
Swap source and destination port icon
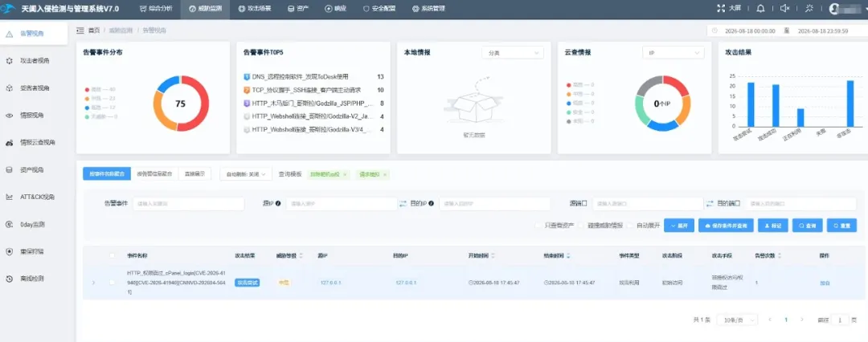pyautogui.click(x=710, y=204)
